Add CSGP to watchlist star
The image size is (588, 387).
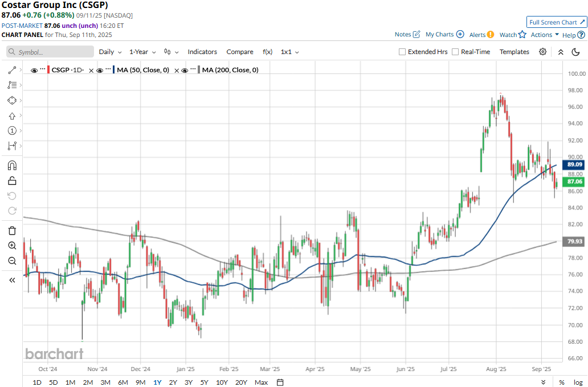coord(522,35)
